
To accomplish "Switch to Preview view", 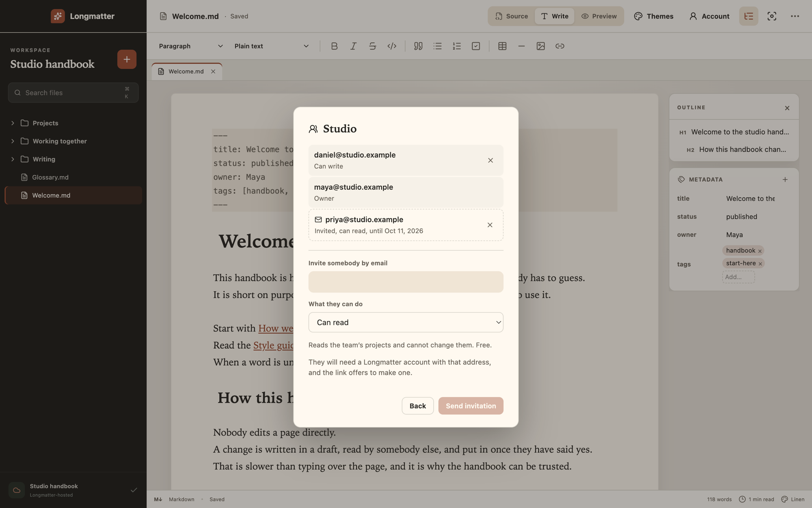I will (599, 16).
